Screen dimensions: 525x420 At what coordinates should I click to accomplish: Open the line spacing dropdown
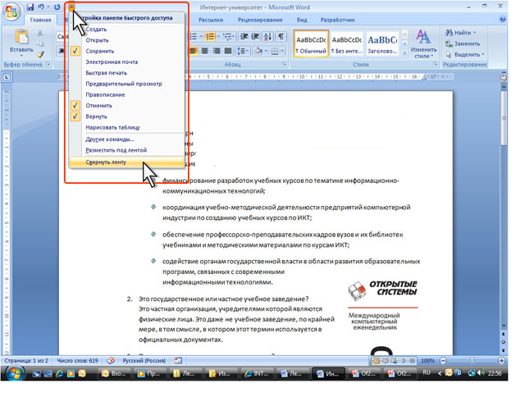click(x=243, y=51)
